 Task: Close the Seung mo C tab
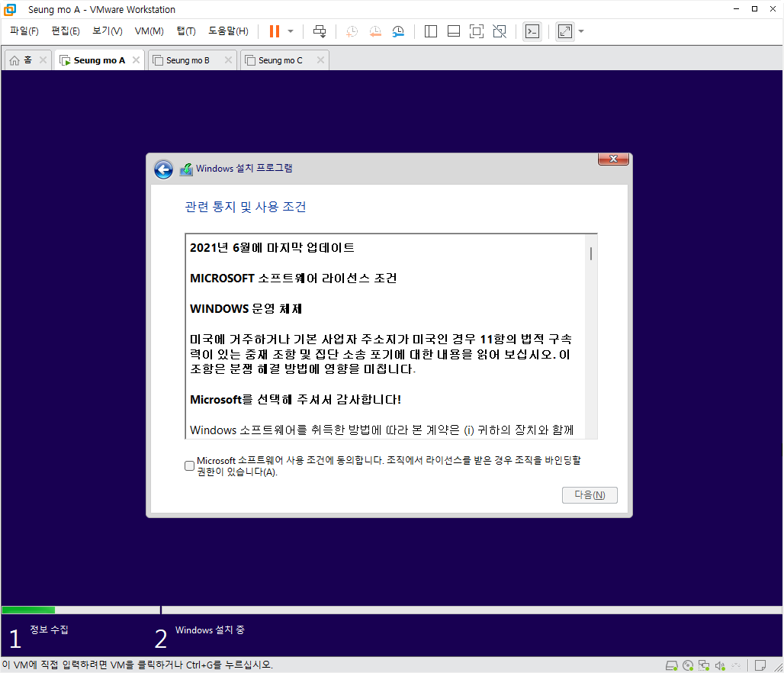tap(320, 60)
